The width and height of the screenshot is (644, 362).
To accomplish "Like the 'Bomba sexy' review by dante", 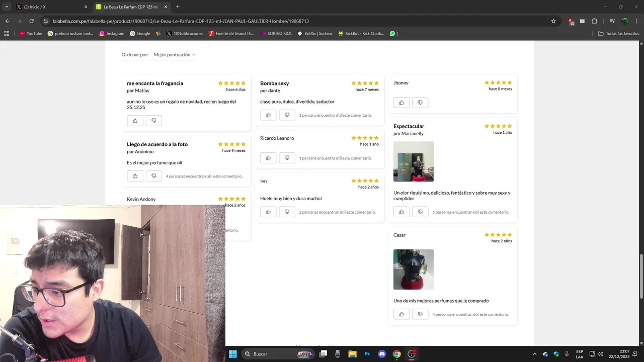I will 268,115.
